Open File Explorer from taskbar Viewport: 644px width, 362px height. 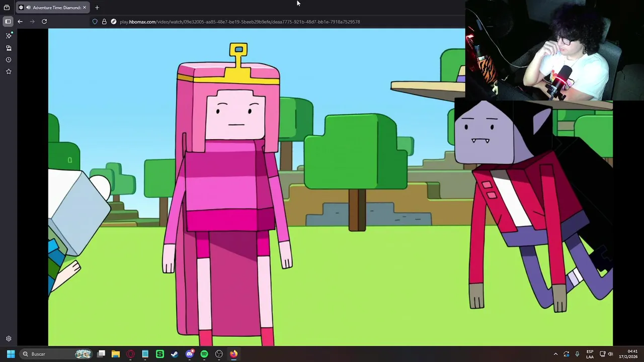116,354
